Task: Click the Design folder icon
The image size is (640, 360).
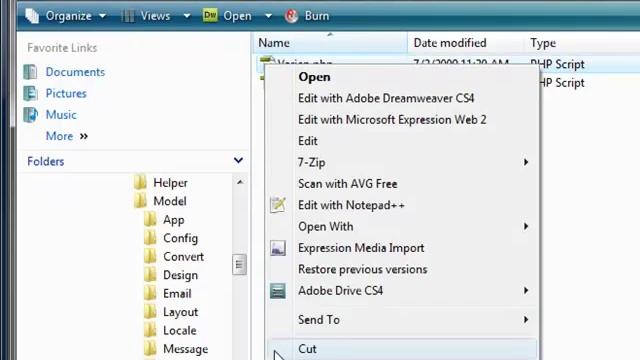Action: pos(150,275)
